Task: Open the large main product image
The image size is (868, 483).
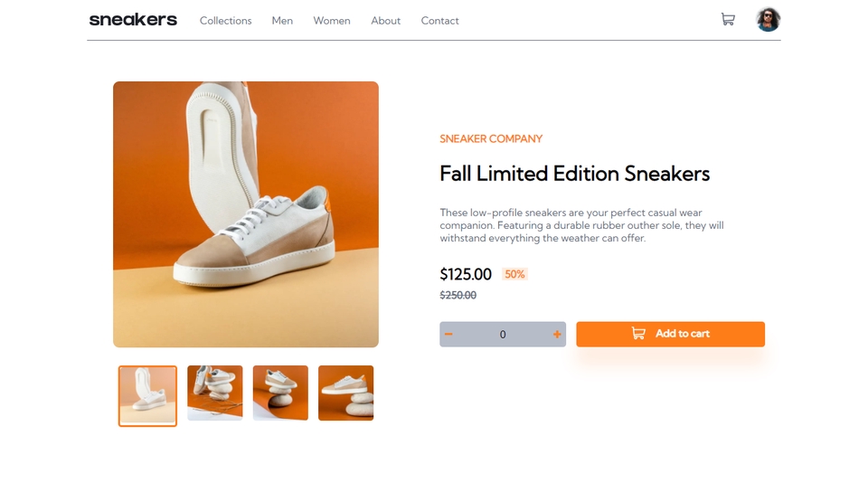Action: [x=246, y=214]
